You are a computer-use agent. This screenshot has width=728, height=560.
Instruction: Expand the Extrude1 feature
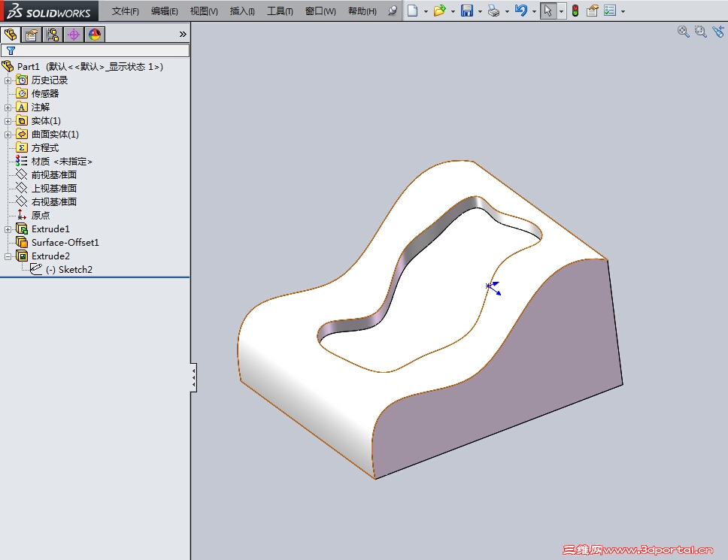pos(8,230)
